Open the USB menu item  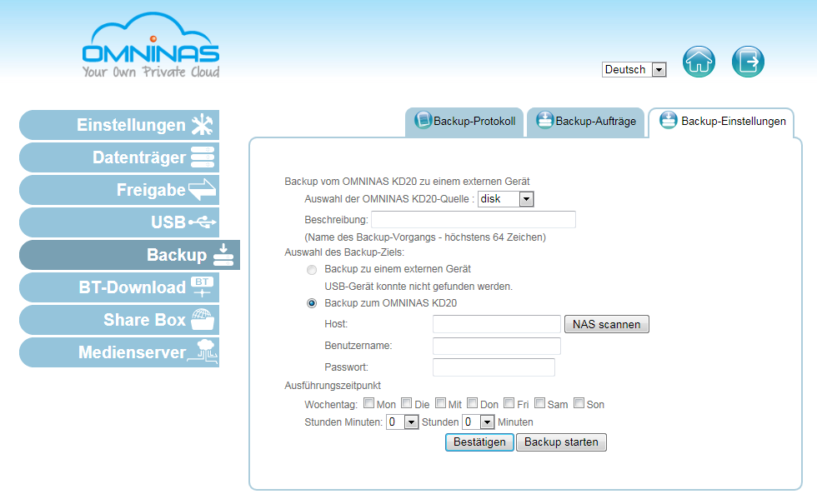[119, 222]
